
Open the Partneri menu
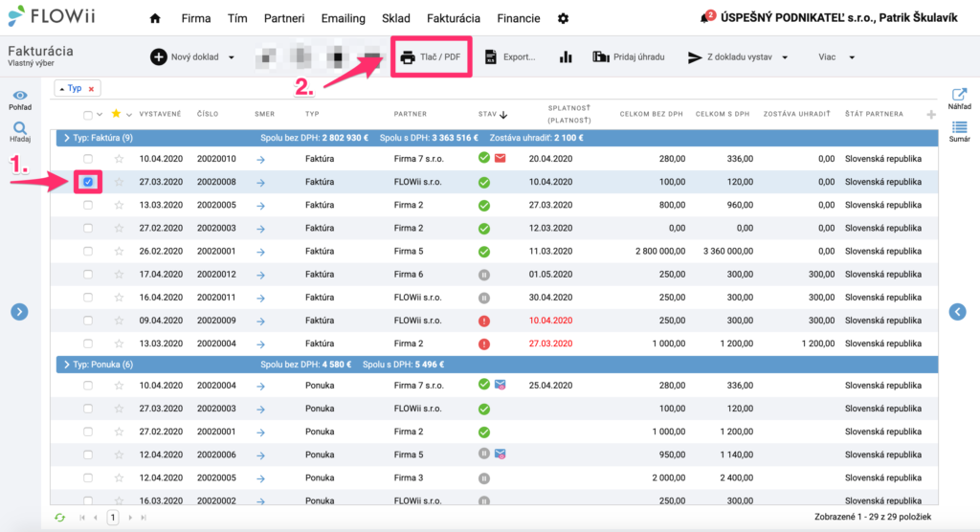coord(283,19)
